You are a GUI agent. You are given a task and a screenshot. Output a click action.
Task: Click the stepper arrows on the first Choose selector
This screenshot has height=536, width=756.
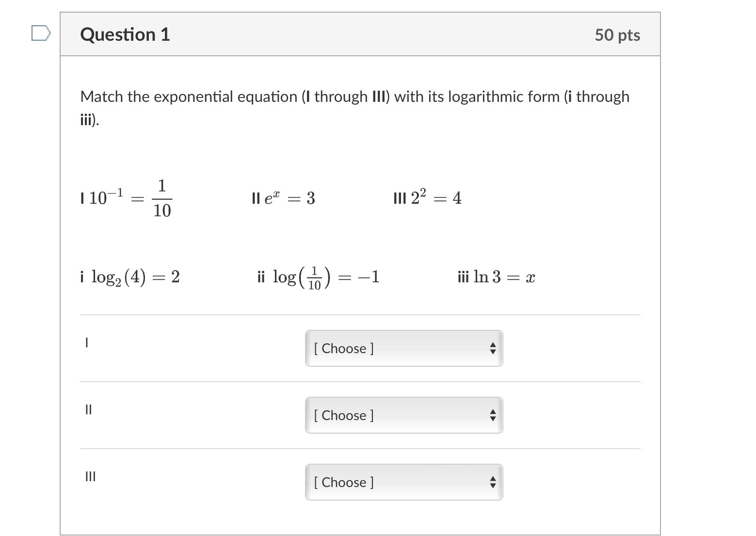(493, 348)
